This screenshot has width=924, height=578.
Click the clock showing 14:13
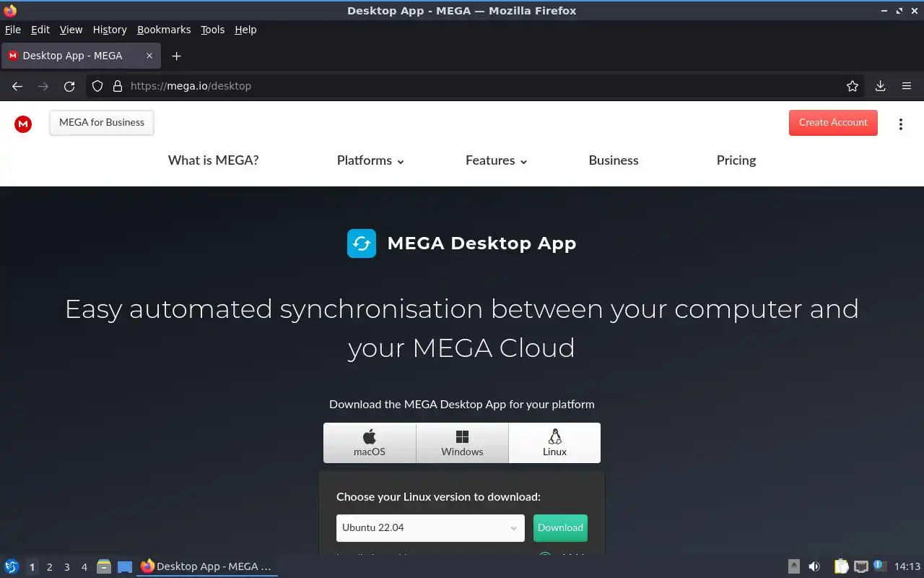tap(907, 566)
